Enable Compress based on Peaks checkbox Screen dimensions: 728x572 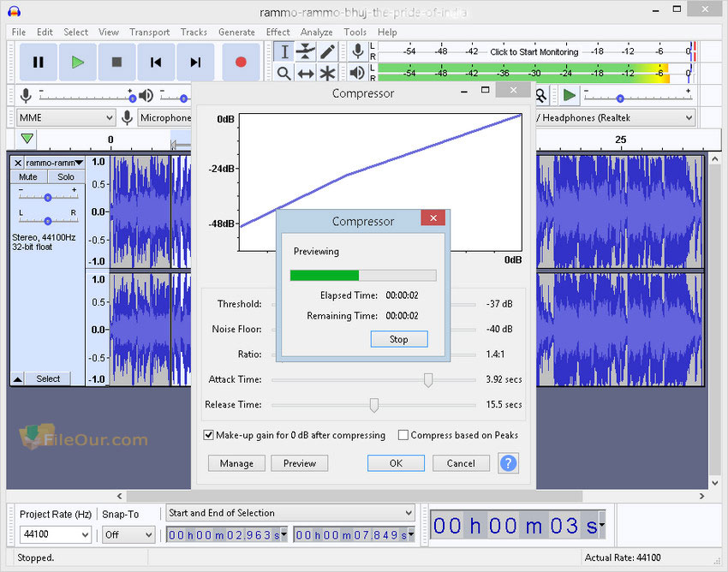pos(403,435)
